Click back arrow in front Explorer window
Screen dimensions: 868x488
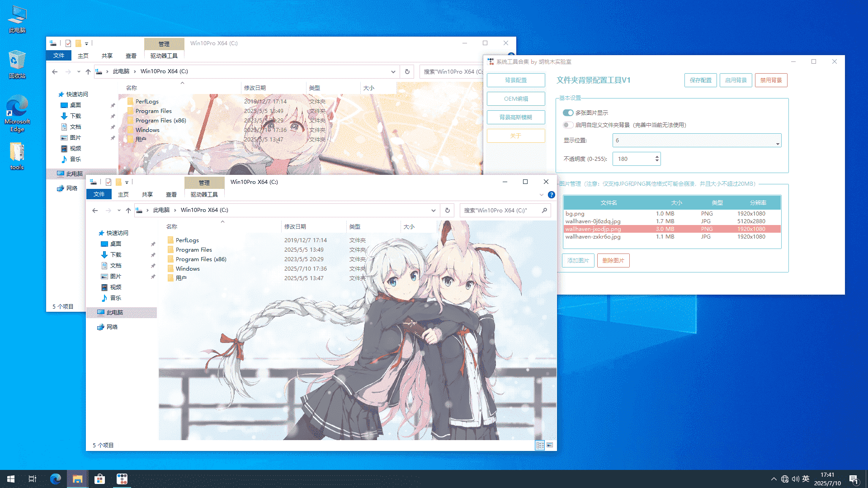coord(95,210)
